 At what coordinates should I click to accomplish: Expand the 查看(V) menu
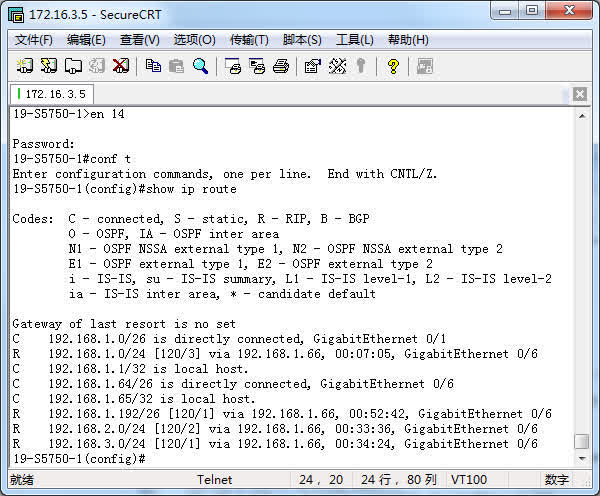(140, 40)
